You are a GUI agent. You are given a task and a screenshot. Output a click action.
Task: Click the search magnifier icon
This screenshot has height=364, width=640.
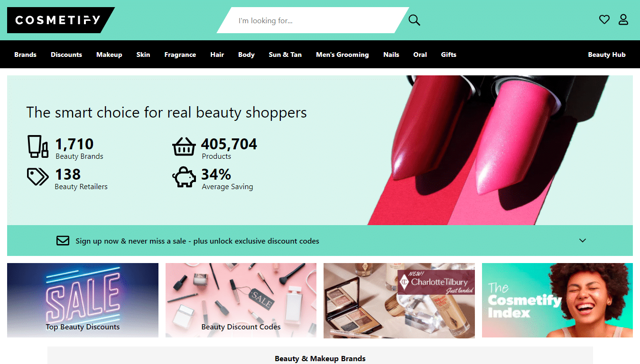coord(414,20)
